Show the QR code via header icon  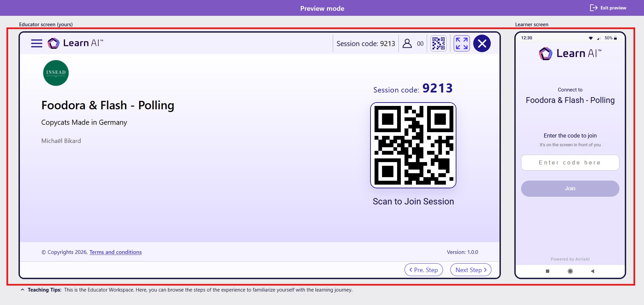(439, 43)
